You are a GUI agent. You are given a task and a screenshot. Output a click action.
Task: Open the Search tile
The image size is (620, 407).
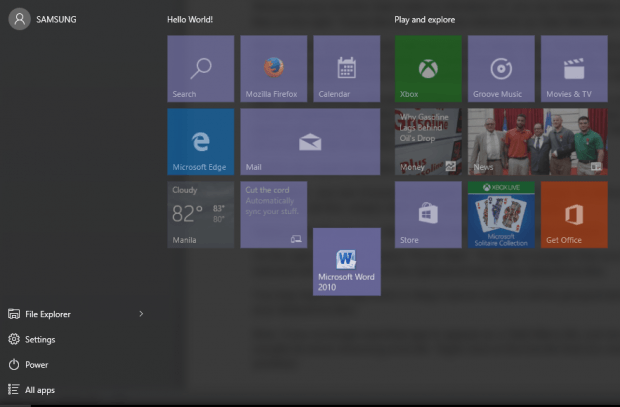[x=200, y=69]
